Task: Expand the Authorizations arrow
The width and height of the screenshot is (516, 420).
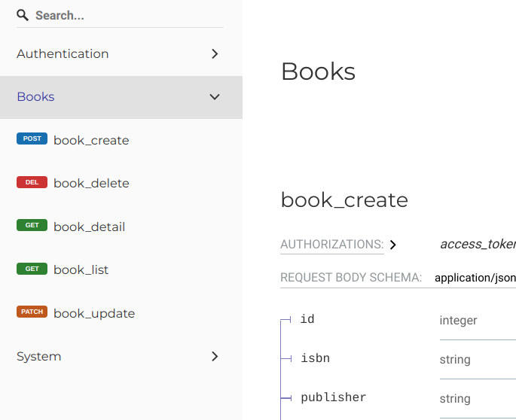Action: (393, 245)
